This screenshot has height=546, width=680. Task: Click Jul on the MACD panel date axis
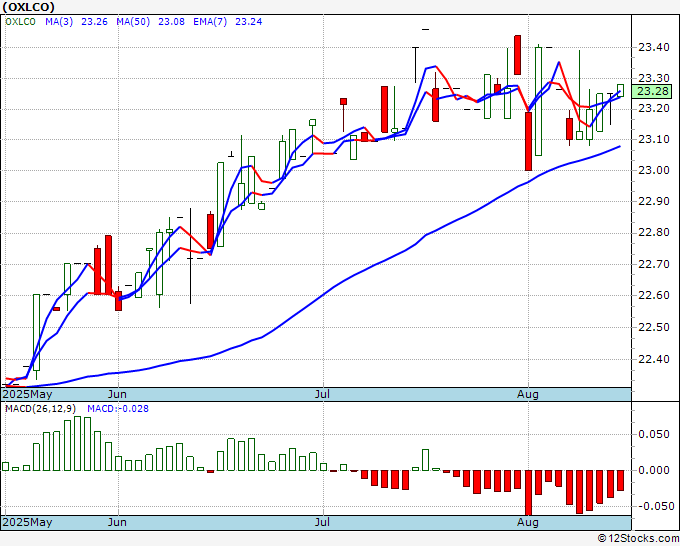click(x=322, y=522)
